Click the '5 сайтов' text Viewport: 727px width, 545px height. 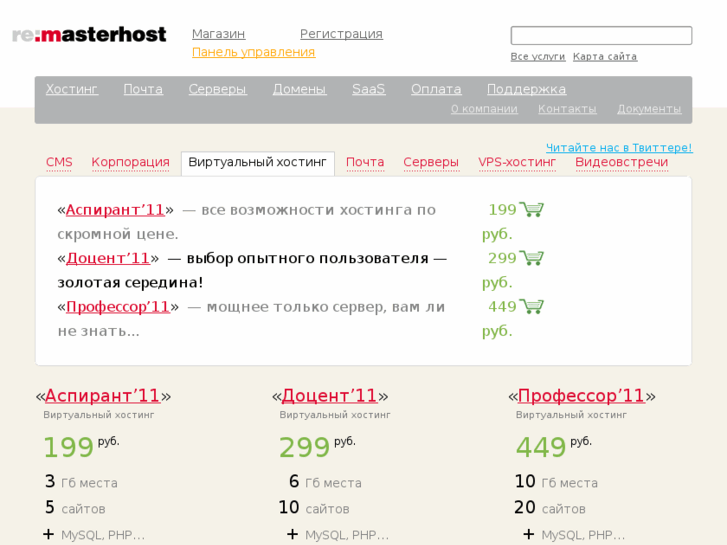[x=75, y=508]
